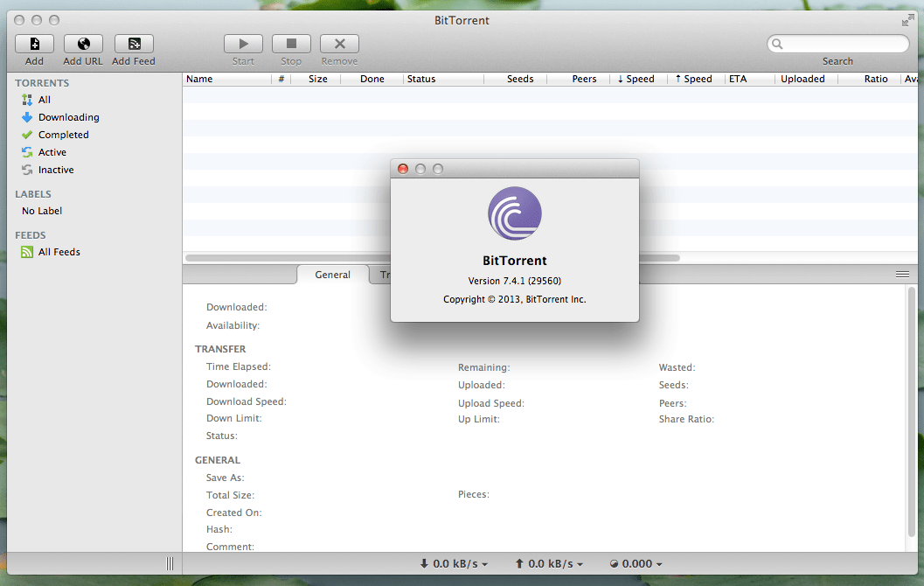Open the Add URL globe icon
The height and width of the screenshot is (586, 924).
click(x=83, y=44)
